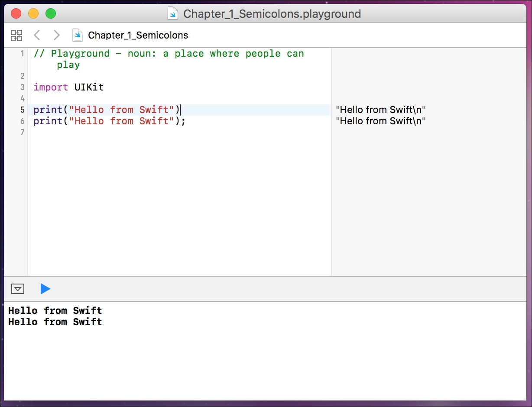Viewport: 532px width, 407px height.
Task: Click first Hello from Swift console output line
Action: click(x=55, y=311)
